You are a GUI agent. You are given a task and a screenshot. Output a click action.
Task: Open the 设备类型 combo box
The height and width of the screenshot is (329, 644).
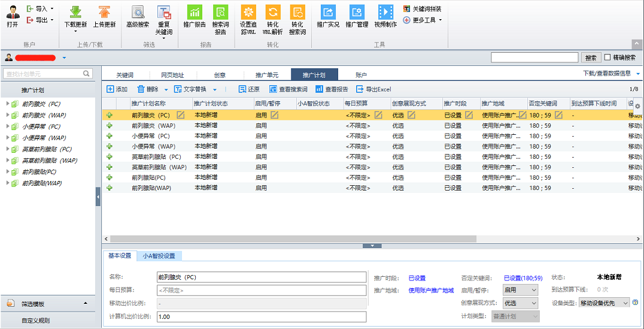tap(604, 303)
